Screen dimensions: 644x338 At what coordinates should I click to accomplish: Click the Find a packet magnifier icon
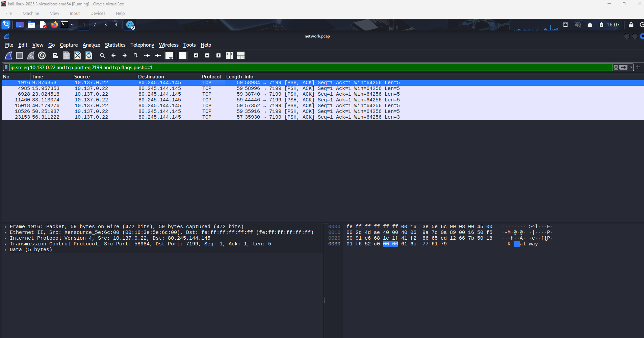102,55
